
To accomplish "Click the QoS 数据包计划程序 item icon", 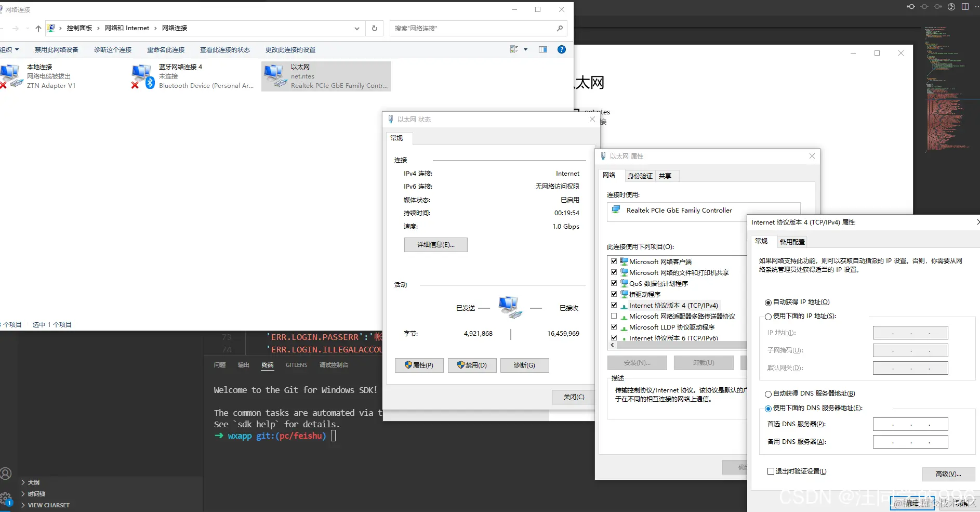I will coord(624,283).
